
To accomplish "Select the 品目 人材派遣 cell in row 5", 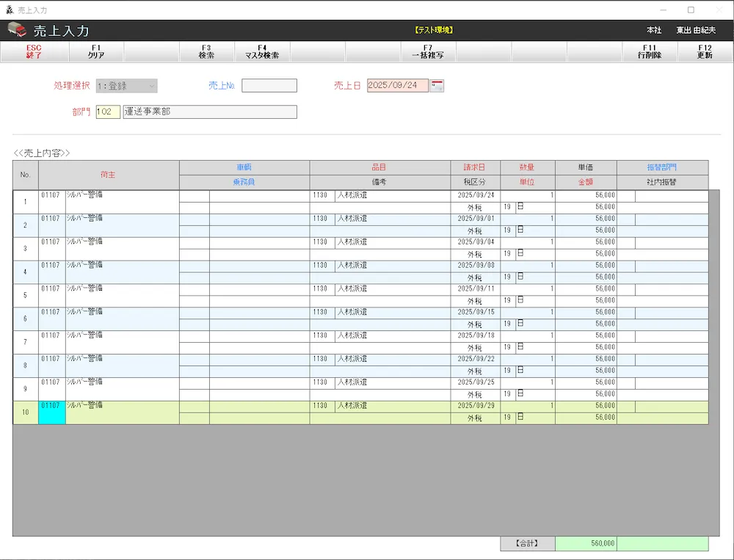I will (392, 289).
